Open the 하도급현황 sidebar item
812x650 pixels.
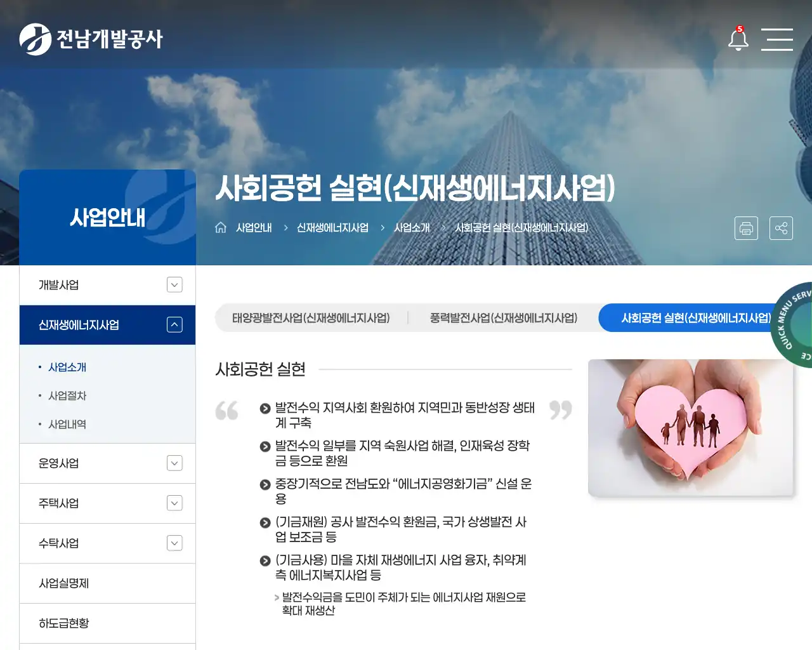(x=107, y=623)
